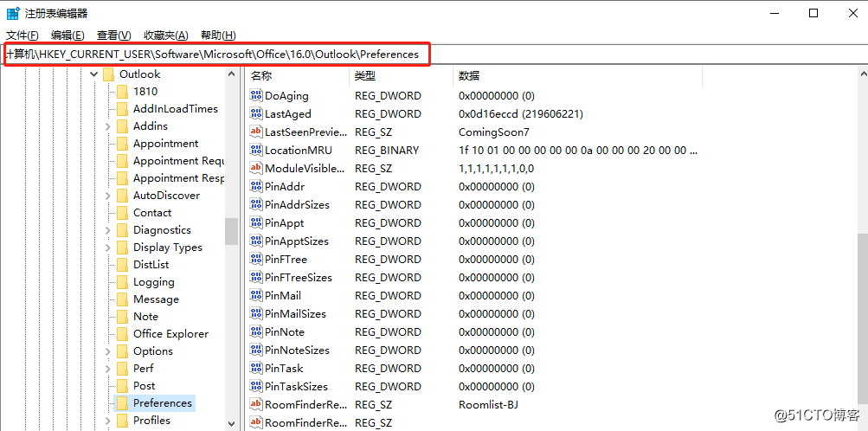Click the 1,1,1,1,1,1,1,0,0 data cell
The height and width of the screenshot is (431, 868).
click(496, 168)
